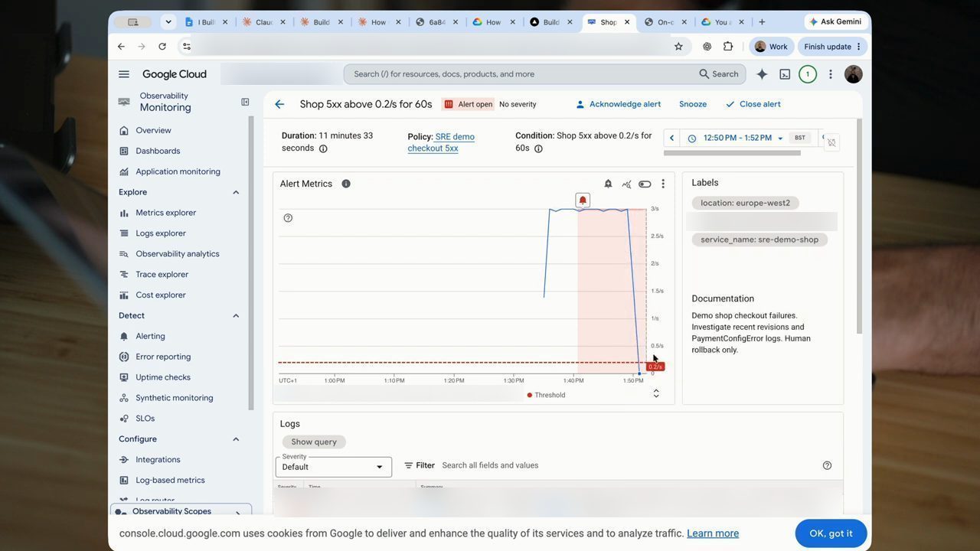Open the Severity Default dropdown
Image resolution: width=980 pixels, height=551 pixels.
coord(334,467)
